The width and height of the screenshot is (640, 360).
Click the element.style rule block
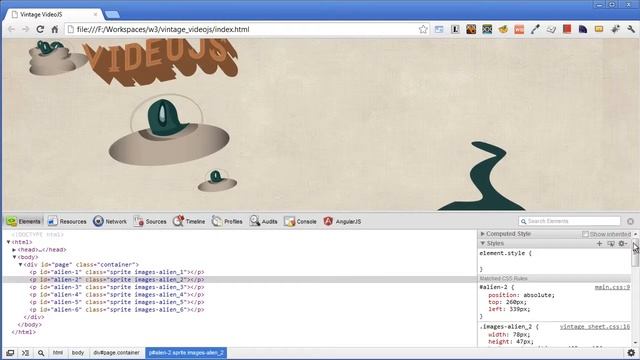[x=554, y=261]
